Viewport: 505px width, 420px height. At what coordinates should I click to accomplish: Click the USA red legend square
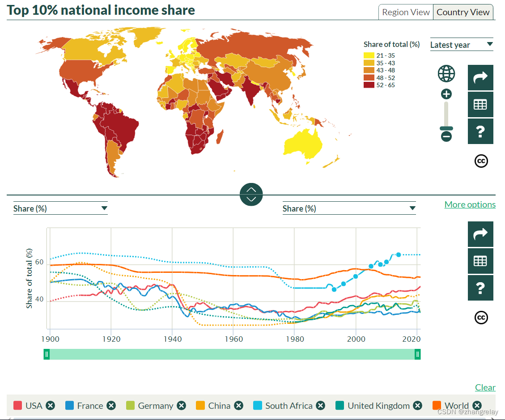[x=18, y=405]
